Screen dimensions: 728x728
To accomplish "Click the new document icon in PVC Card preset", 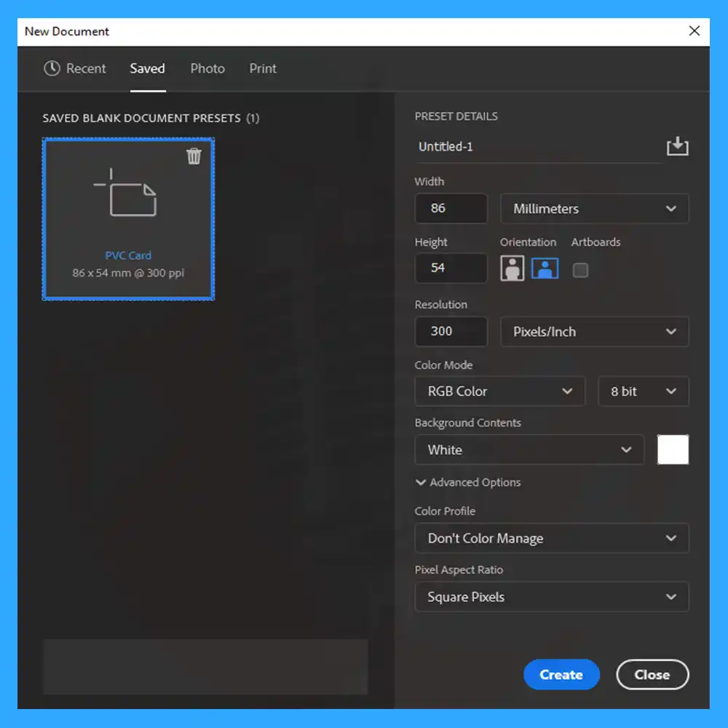I will point(125,192).
